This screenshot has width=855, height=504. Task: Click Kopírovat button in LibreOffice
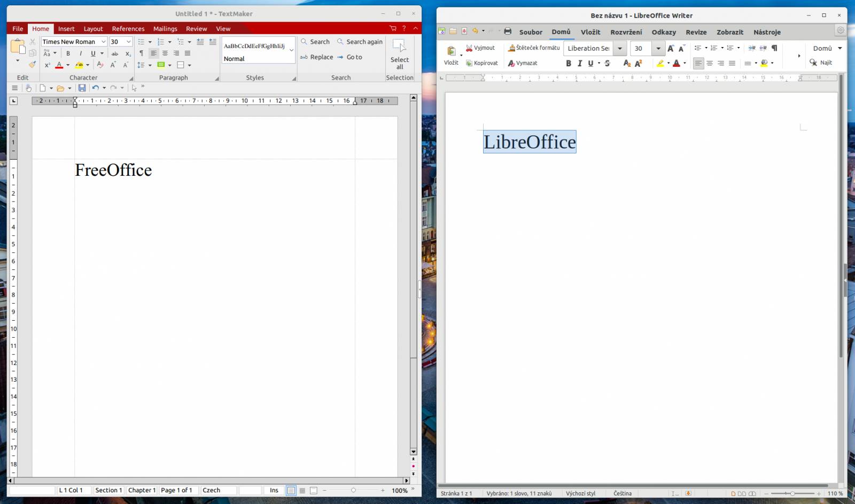click(x=481, y=63)
